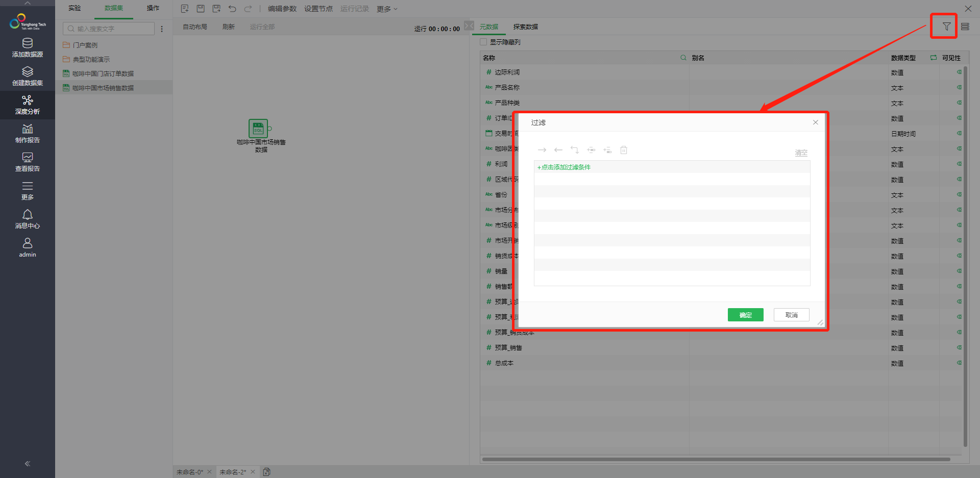Click the three-dot menu next to search field
This screenshot has width=980, height=478.
pos(162,29)
